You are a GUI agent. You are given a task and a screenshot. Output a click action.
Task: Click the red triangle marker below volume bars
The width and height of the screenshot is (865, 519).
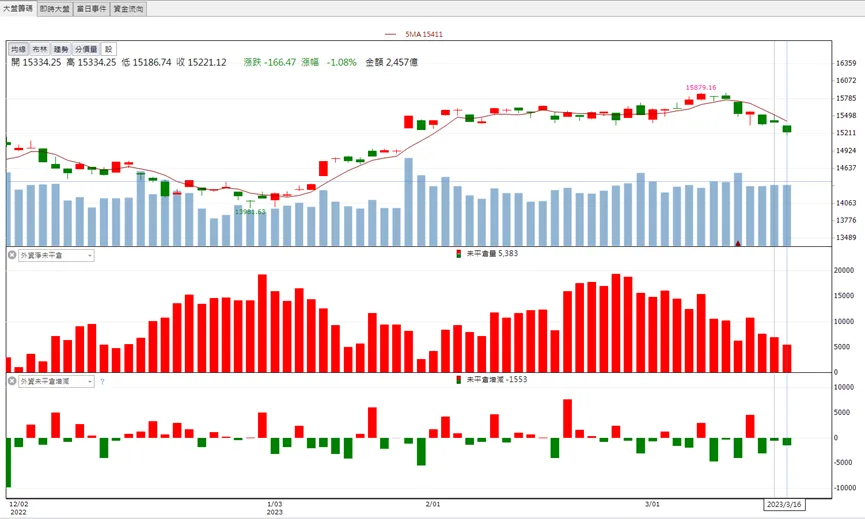pyautogui.click(x=738, y=243)
